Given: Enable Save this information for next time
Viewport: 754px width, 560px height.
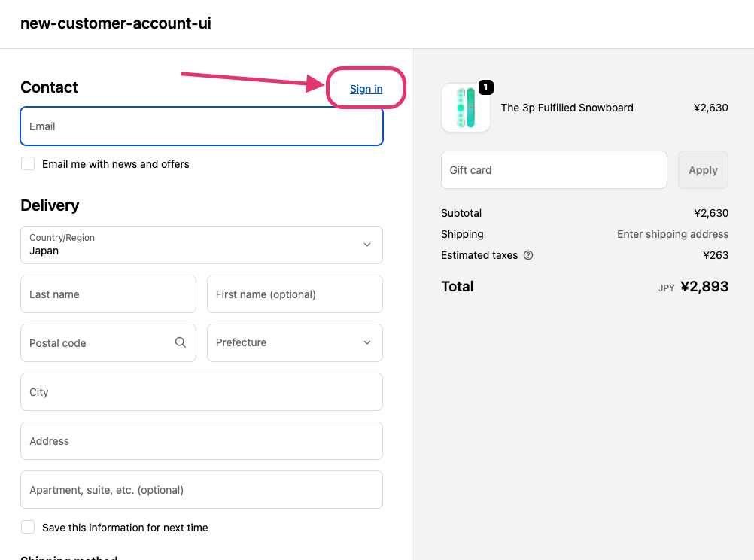Looking at the screenshot, I should click(x=28, y=527).
